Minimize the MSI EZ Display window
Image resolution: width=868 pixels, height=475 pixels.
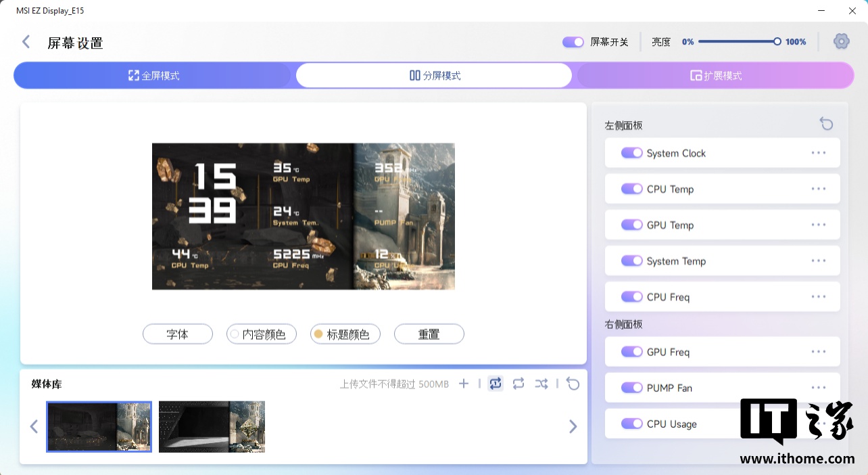[x=821, y=11]
